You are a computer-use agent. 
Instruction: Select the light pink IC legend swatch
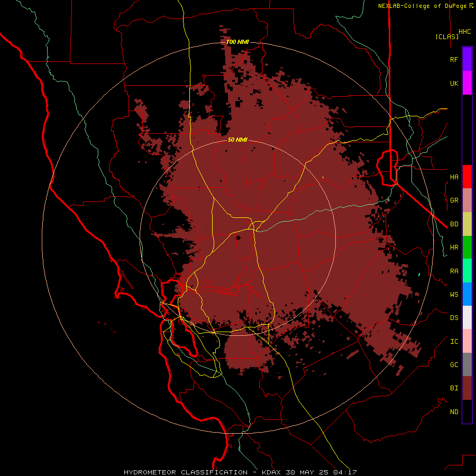pyautogui.click(x=467, y=341)
